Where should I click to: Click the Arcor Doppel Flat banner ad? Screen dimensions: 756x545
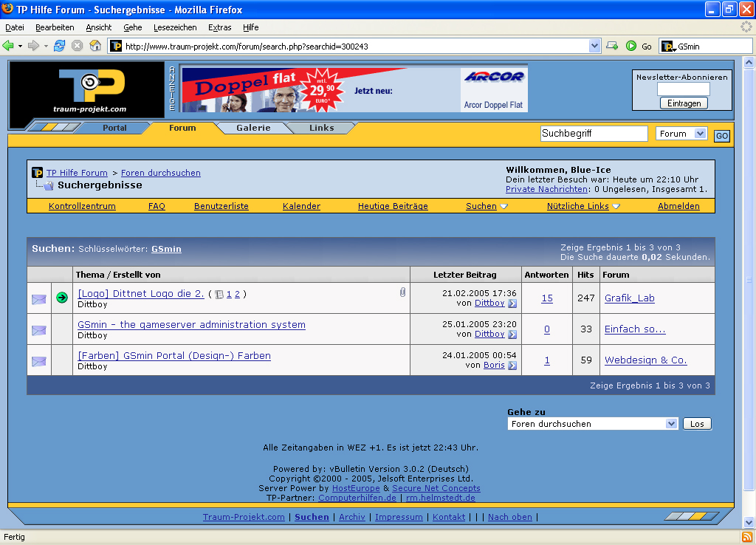(354, 89)
